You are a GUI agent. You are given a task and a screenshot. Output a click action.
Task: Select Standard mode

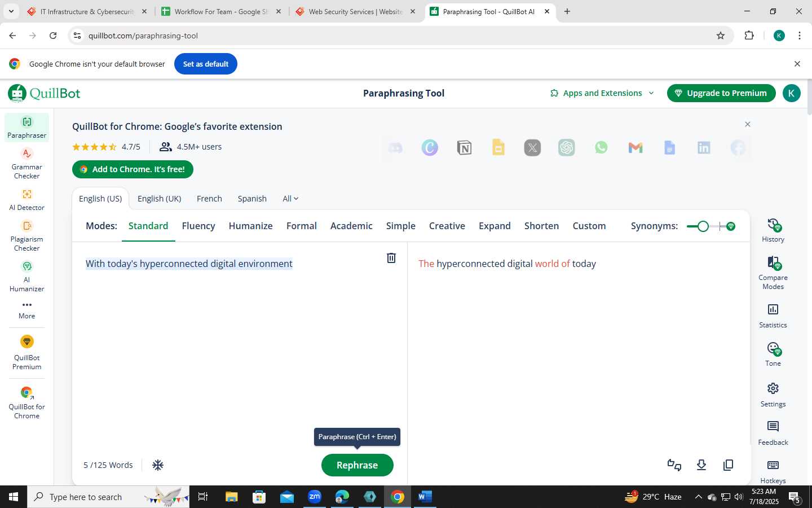point(148,226)
